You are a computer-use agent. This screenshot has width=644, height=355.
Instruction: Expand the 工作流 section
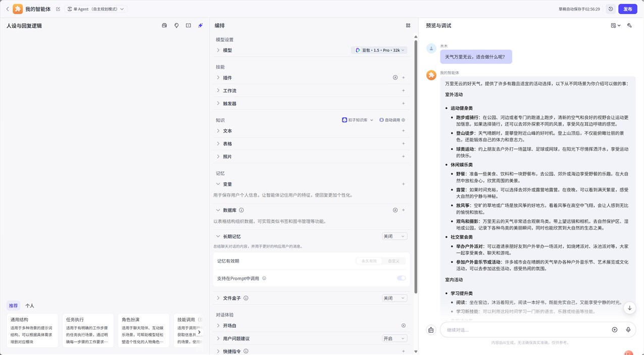(218, 91)
